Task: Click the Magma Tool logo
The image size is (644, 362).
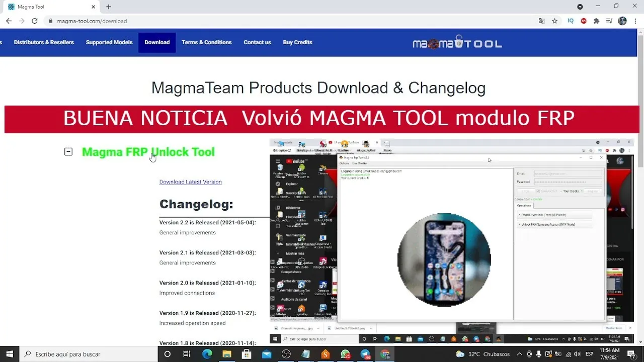Action: (457, 43)
